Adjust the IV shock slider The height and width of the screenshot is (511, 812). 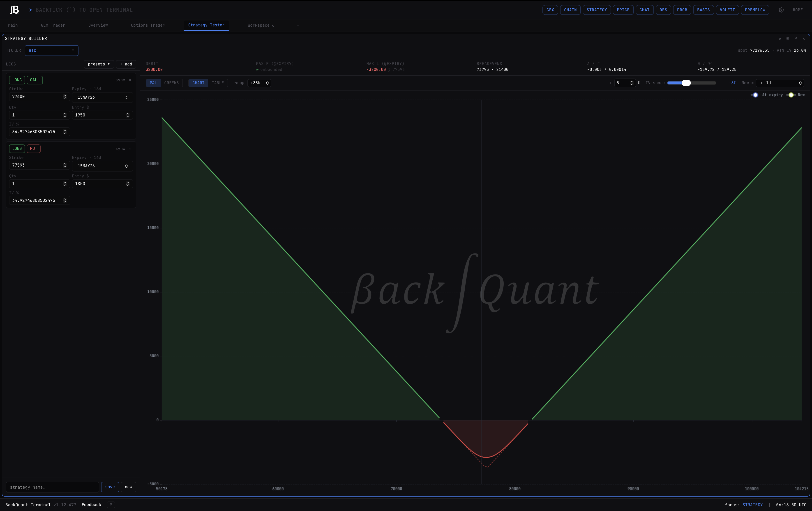coord(691,83)
